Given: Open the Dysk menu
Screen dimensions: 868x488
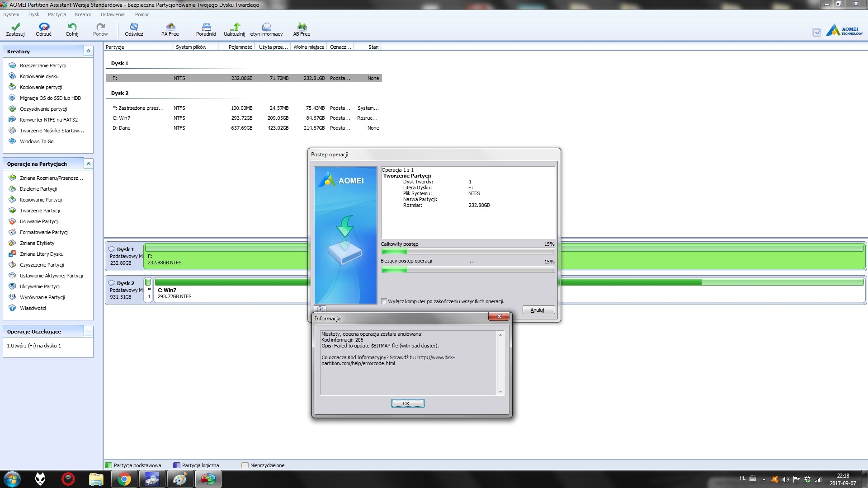Looking at the screenshot, I should (34, 14).
